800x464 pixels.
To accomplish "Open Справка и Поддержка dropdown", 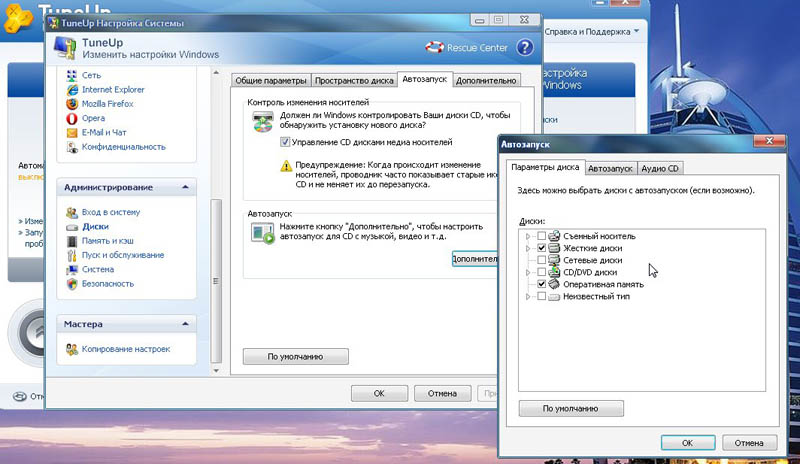I will point(591,32).
